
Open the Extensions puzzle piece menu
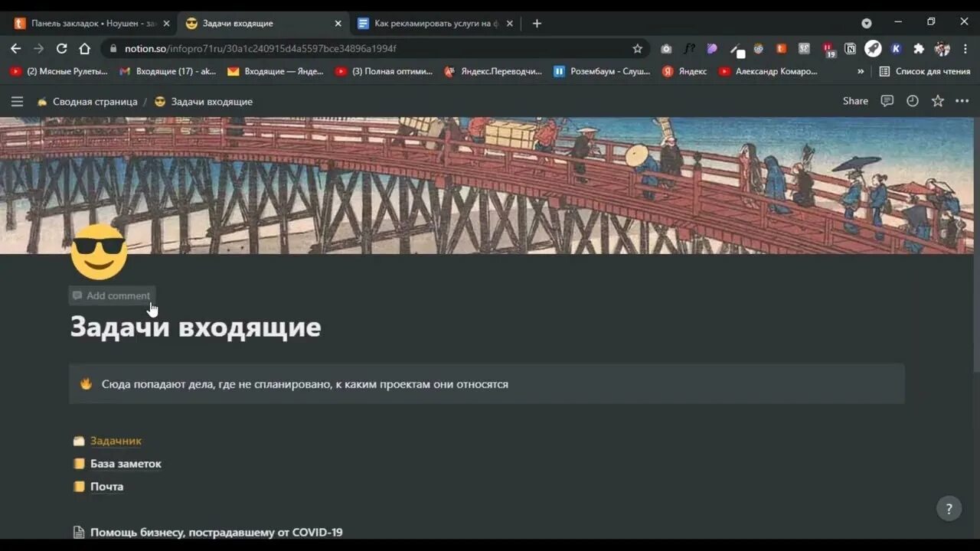tap(919, 48)
